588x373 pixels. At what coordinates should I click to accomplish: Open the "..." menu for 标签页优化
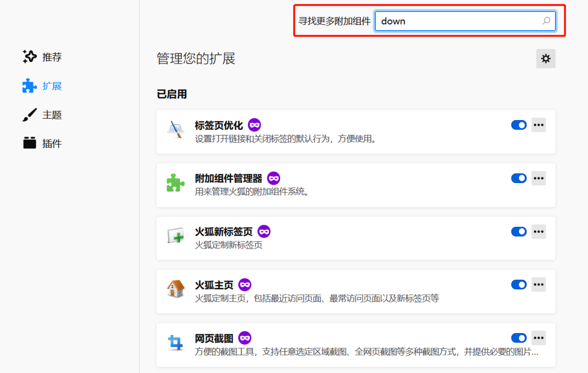tap(538, 125)
